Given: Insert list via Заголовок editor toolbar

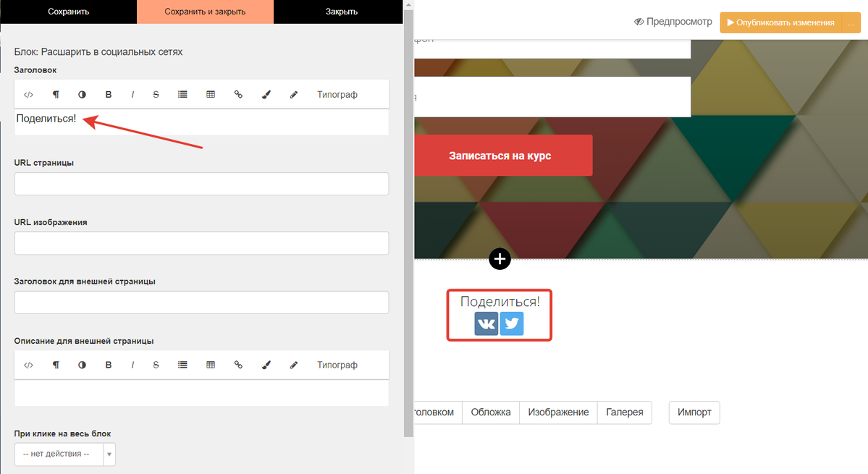Looking at the screenshot, I should [182, 95].
